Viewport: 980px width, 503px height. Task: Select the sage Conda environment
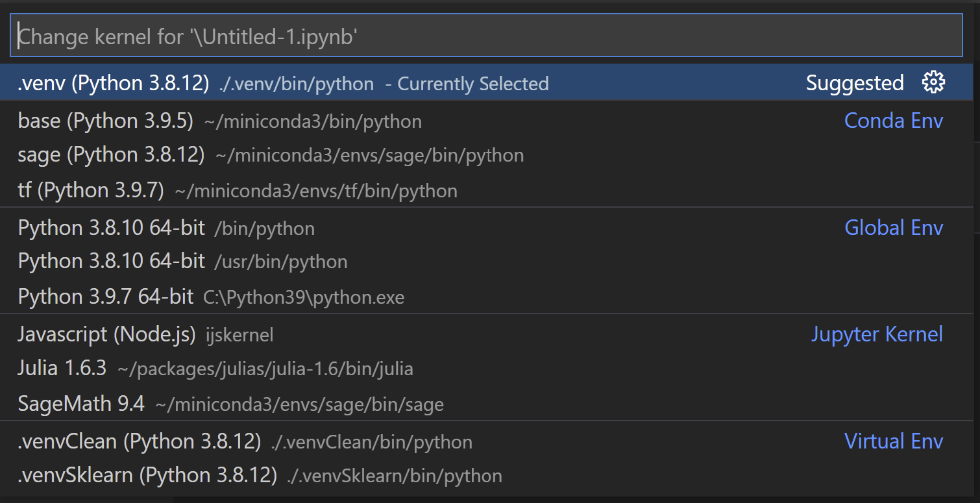click(91, 155)
